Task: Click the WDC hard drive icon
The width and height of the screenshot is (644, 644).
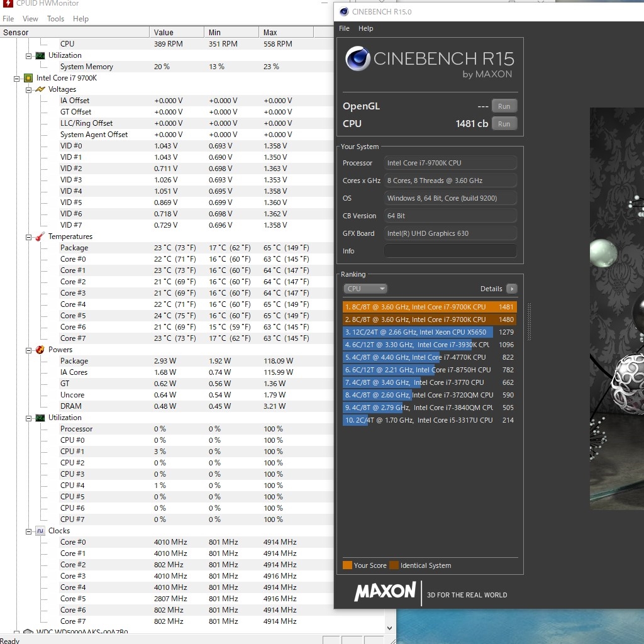Action: click(x=28, y=632)
